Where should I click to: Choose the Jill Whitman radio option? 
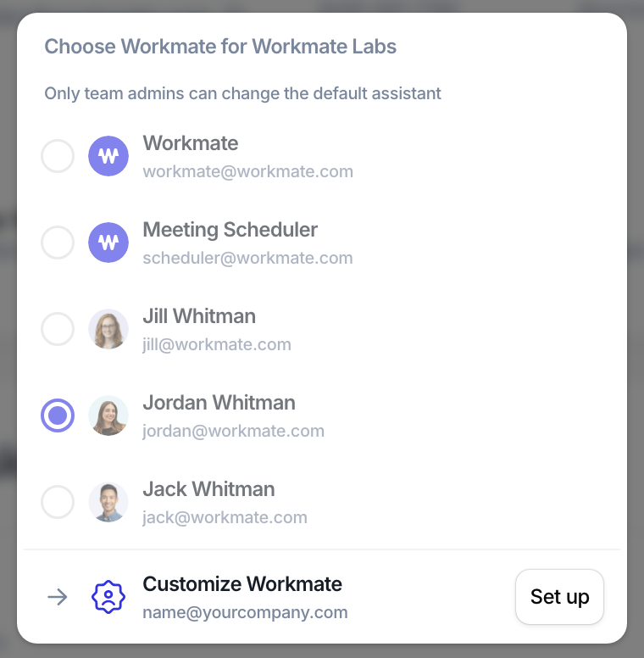click(x=58, y=329)
